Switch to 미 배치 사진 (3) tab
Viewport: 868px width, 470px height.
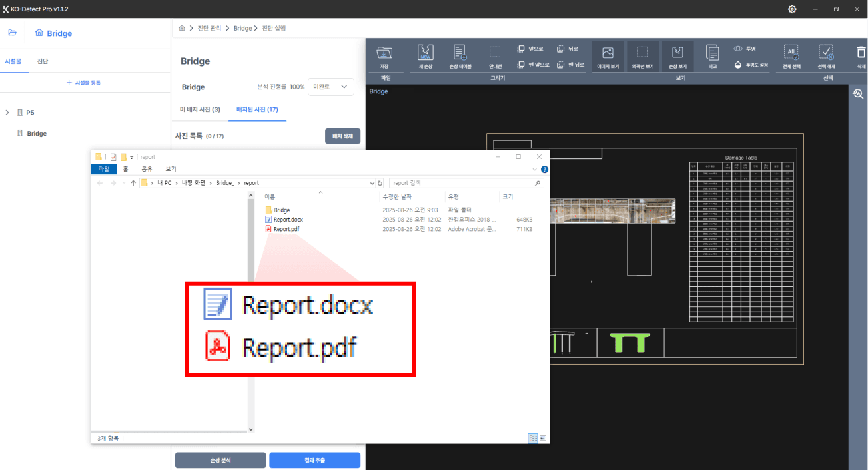[x=200, y=109]
